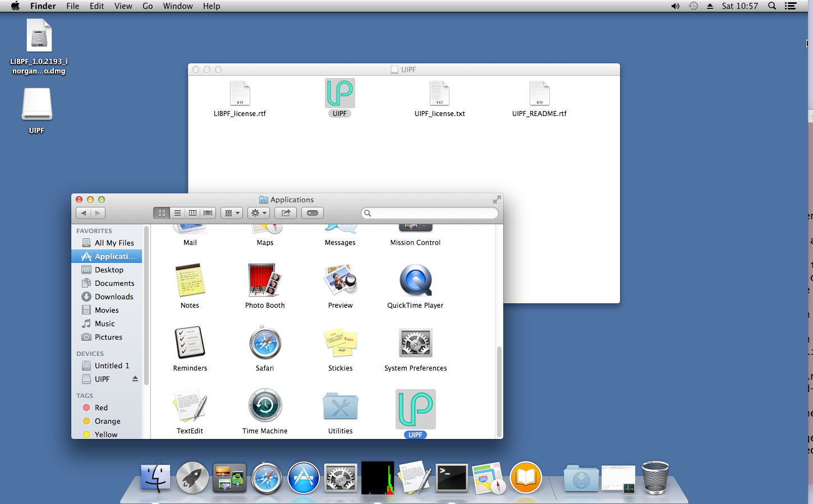The image size is (813, 504).
Task: Open the UIPF app in Applications window
Action: coord(415,409)
